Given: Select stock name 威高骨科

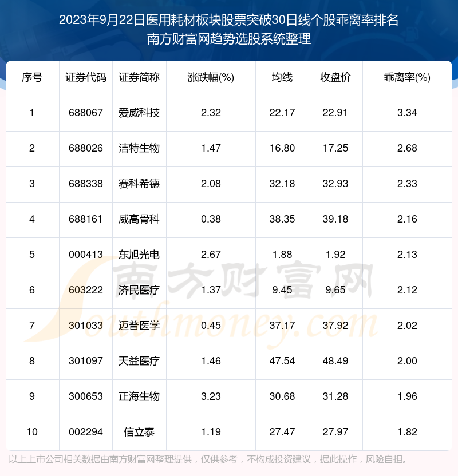Looking at the screenshot, I should pyautogui.click(x=139, y=219).
